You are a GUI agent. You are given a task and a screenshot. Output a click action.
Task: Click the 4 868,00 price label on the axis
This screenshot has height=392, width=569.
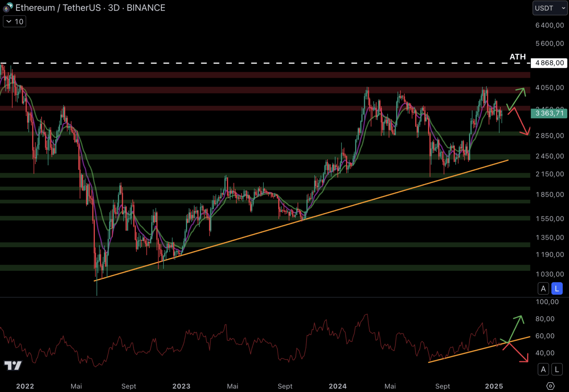point(549,63)
